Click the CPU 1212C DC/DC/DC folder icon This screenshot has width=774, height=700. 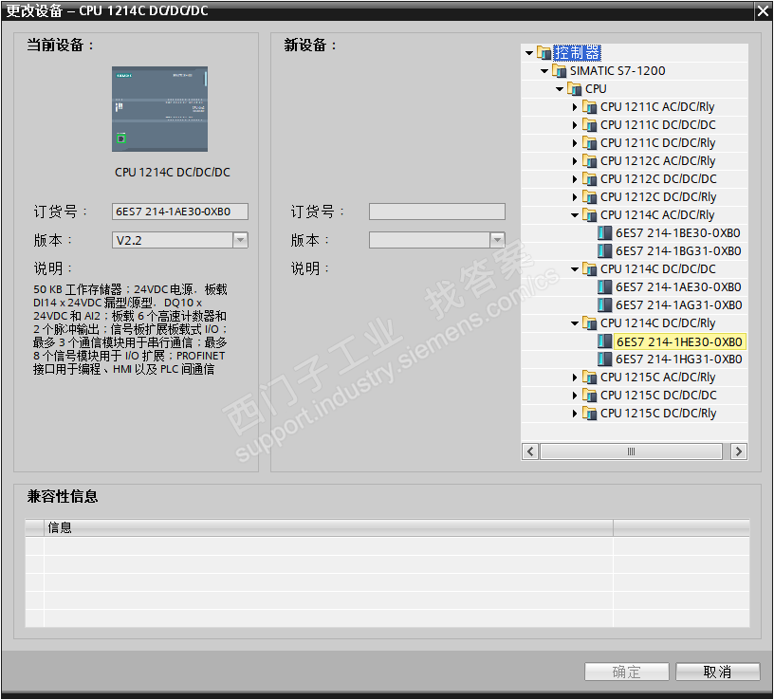[x=590, y=178]
